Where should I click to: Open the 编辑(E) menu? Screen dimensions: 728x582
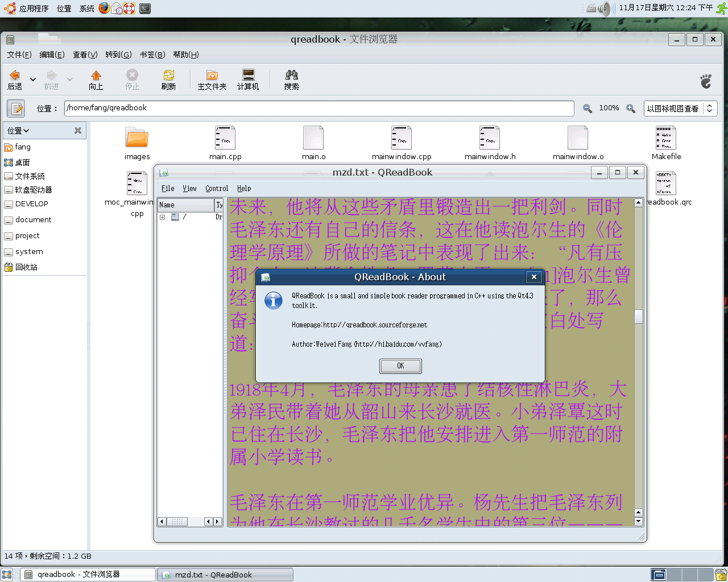coord(52,55)
